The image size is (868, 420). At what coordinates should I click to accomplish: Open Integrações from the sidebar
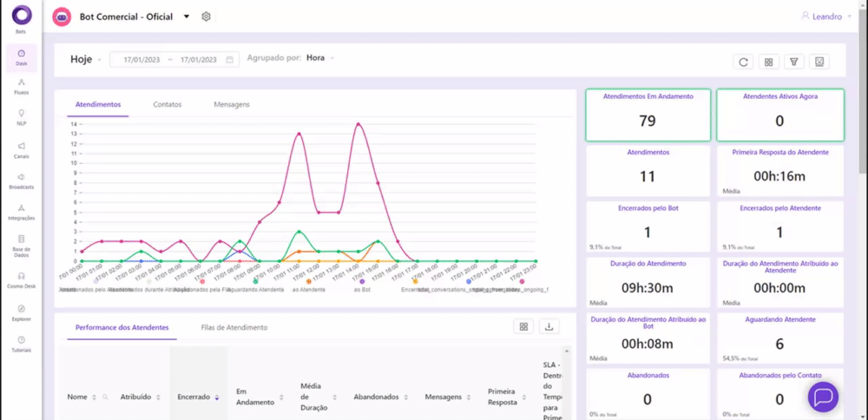tap(21, 212)
